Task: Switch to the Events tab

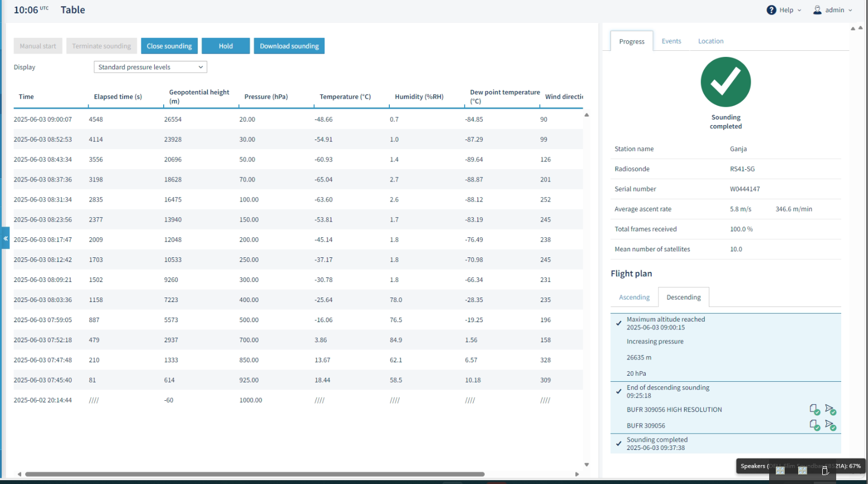Action: (x=671, y=41)
